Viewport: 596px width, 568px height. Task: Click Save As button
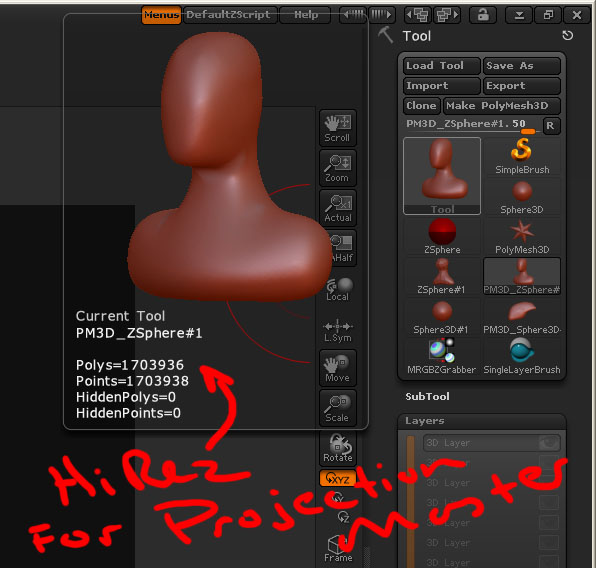click(522, 66)
